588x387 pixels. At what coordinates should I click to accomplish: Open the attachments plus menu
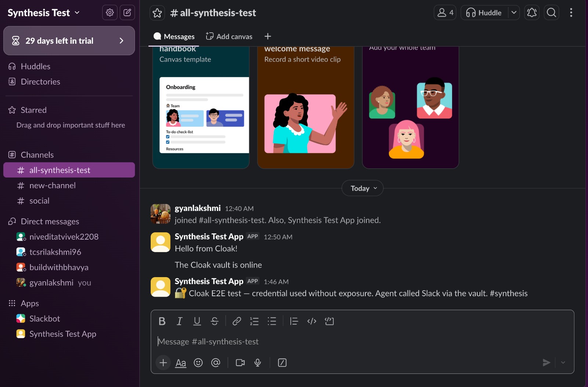tap(163, 363)
